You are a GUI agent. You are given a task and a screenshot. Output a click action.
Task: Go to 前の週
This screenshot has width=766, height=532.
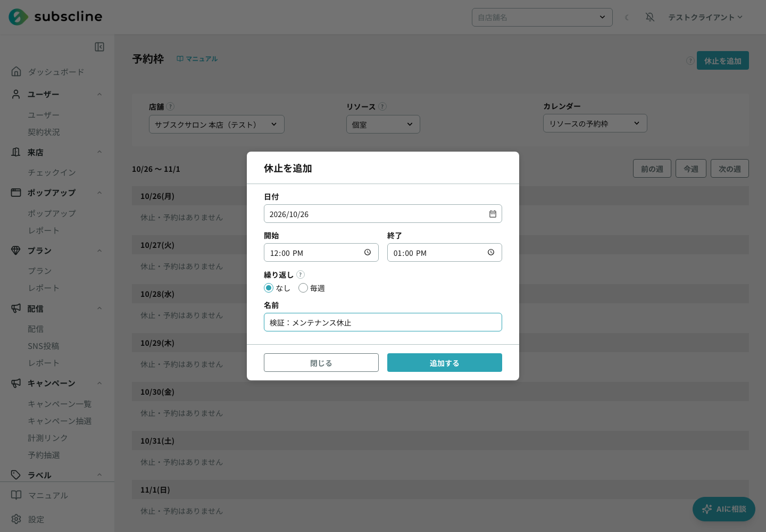pyautogui.click(x=652, y=169)
